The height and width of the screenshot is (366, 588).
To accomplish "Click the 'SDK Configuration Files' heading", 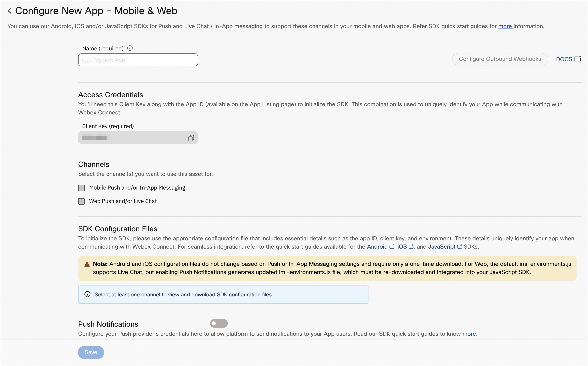I will [118, 229].
